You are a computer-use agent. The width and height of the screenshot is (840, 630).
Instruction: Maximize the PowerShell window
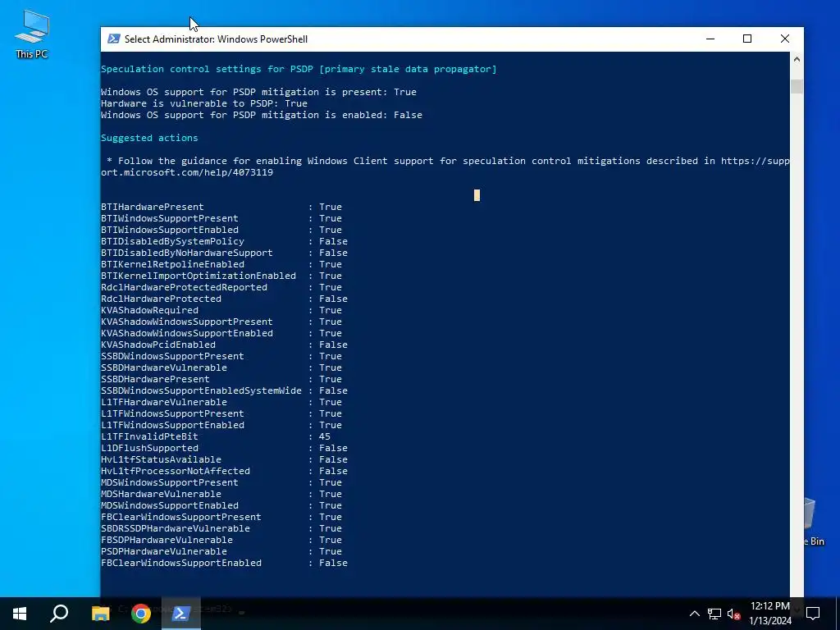tap(747, 39)
